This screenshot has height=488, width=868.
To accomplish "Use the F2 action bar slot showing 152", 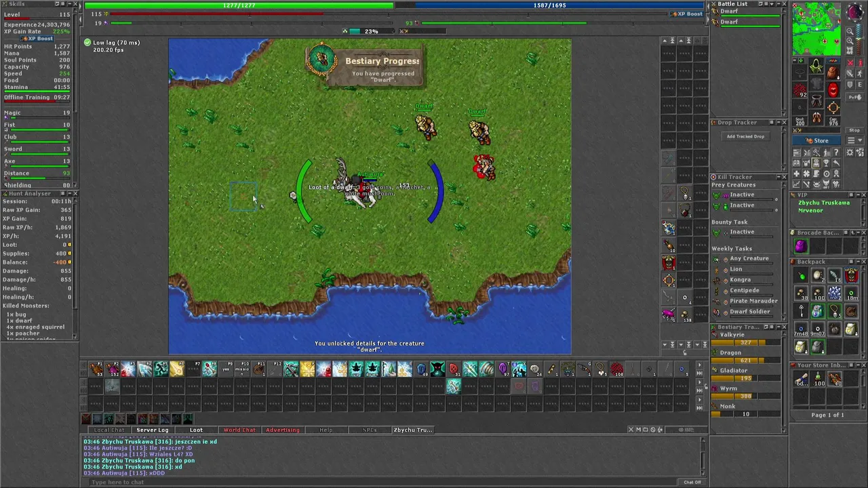I will [113, 369].
